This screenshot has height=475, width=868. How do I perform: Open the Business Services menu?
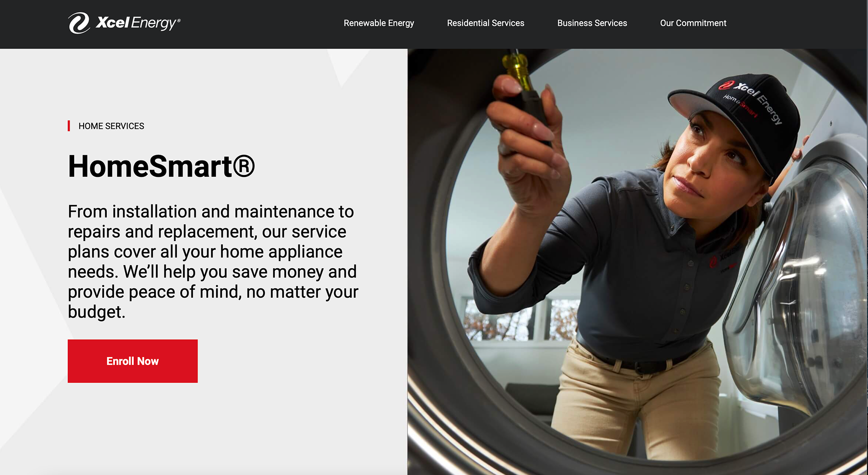tap(592, 23)
